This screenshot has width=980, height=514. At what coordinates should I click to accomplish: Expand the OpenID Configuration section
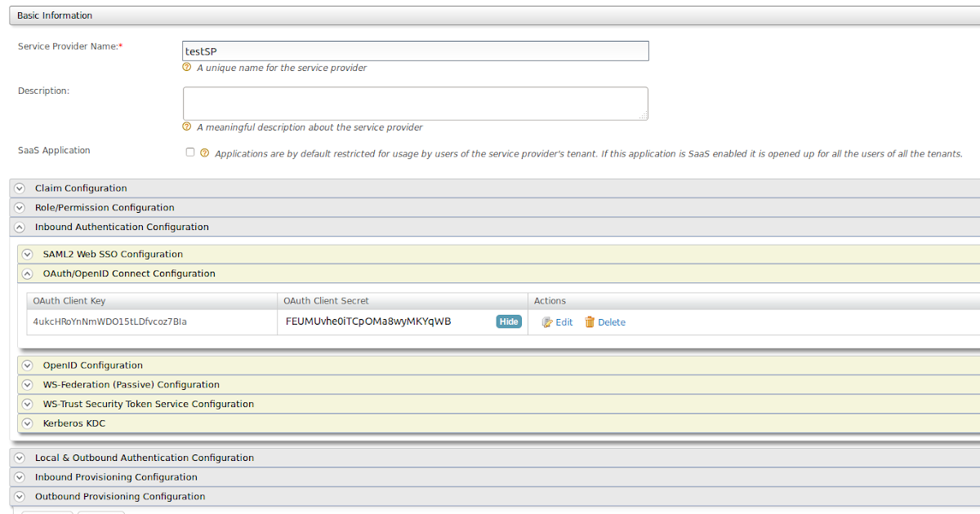tap(27, 365)
